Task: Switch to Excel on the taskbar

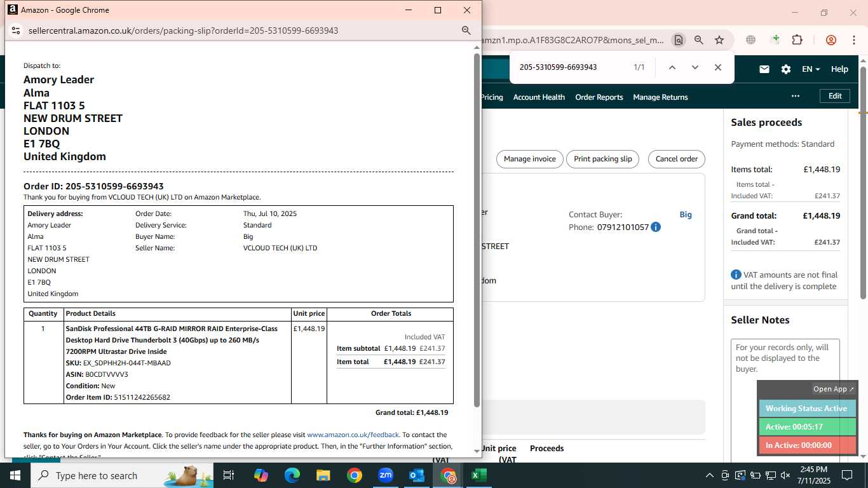Action: pyautogui.click(x=478, y=475)
